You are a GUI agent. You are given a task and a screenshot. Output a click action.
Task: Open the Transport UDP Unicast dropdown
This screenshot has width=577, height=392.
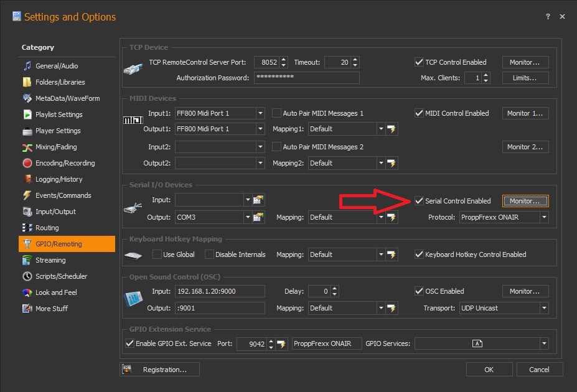(544, 308)
